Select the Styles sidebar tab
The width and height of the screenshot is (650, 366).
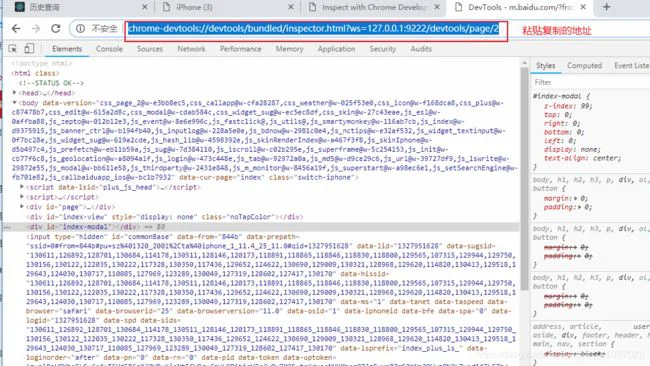pos(546,65)
